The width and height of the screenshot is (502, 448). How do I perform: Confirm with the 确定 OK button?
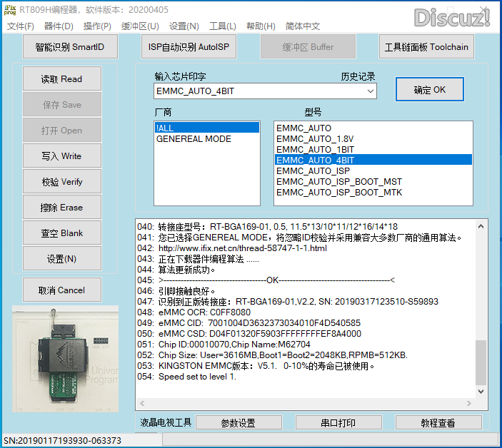coord(429,90)
